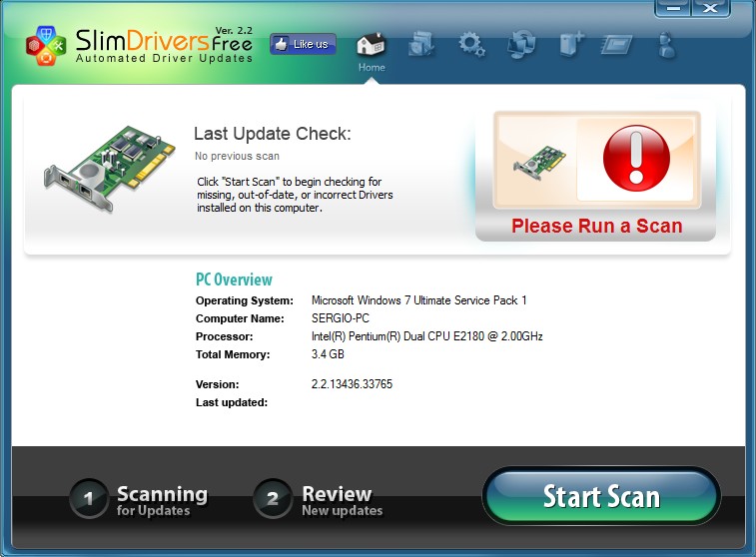This screenshot has height=557, width=756.
Task: Click the flat chip board toolbar icon
Action: point(618,45)
